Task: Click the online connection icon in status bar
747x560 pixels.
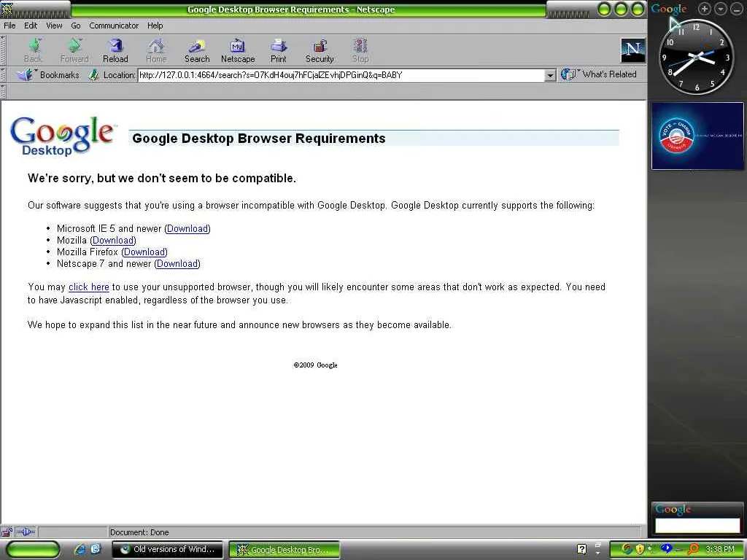Action: click(x=26, y=532)
